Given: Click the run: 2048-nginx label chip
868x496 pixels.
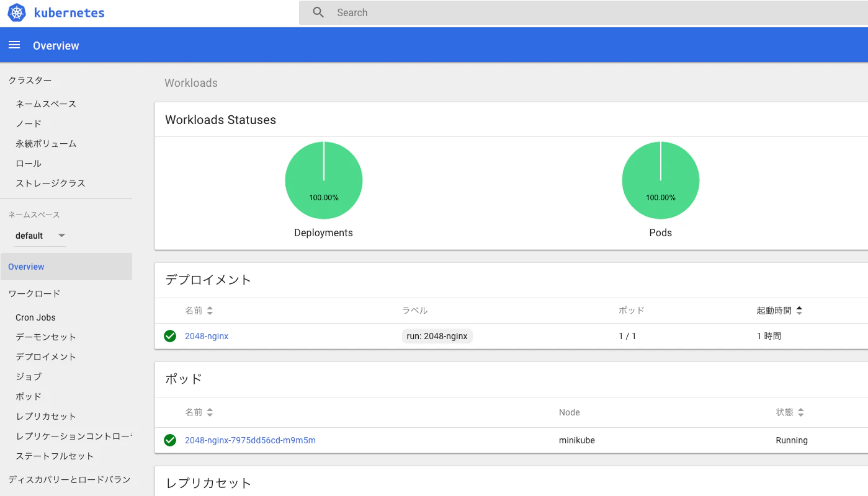Looking at the screenshot, I should 437,336.
